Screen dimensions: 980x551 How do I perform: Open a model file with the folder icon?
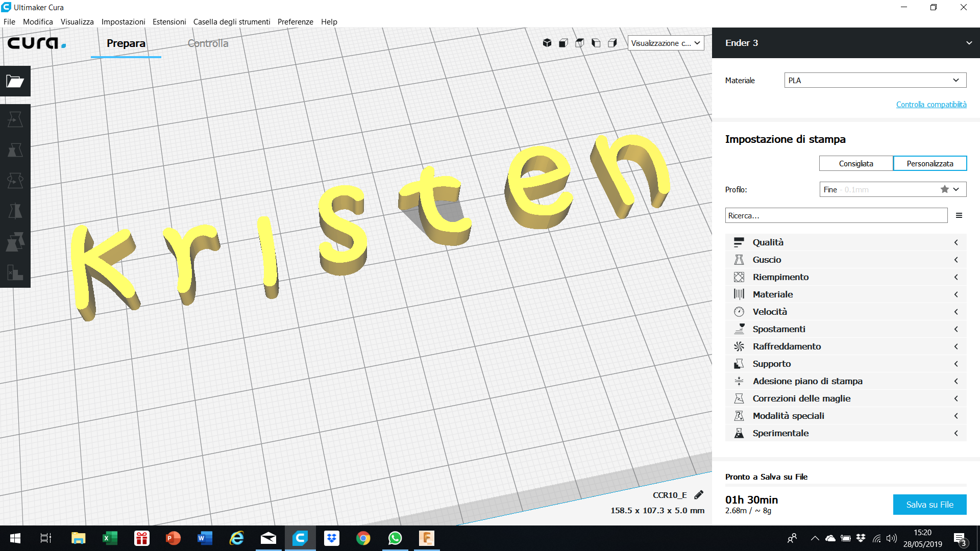click(x=15, y=81)
